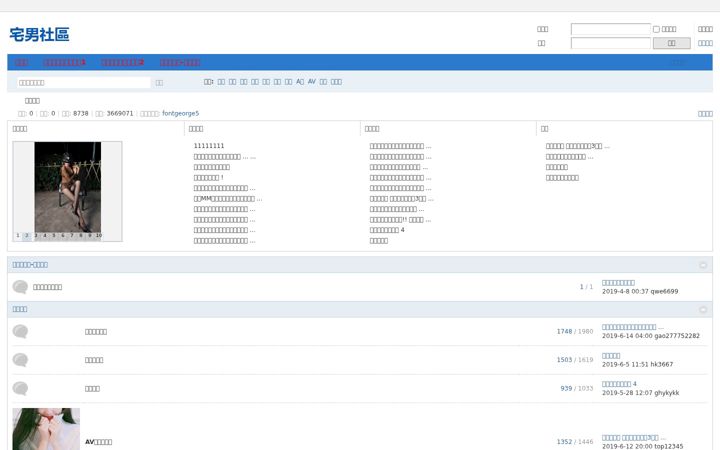
Task: Click the 1748 topic count
Action: [564, 332]
